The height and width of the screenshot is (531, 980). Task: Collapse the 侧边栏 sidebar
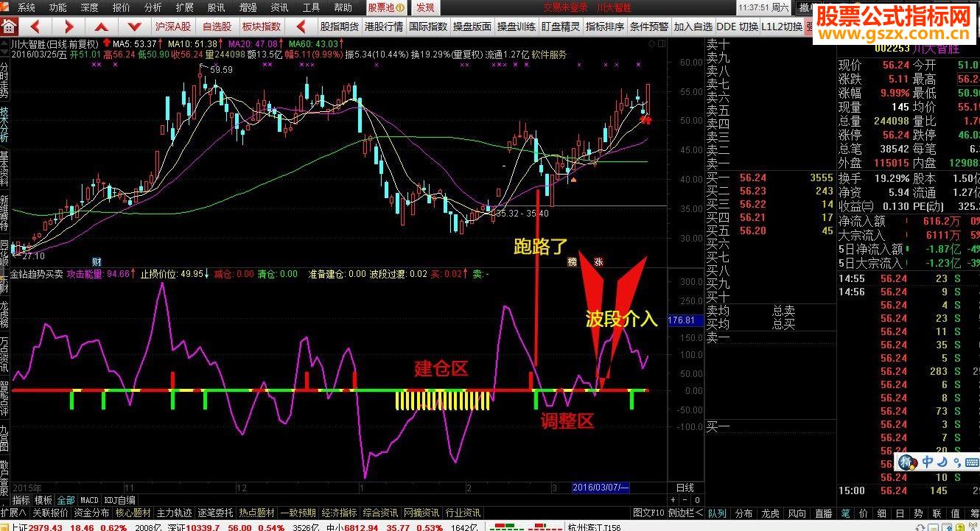(x=685, y=513)
